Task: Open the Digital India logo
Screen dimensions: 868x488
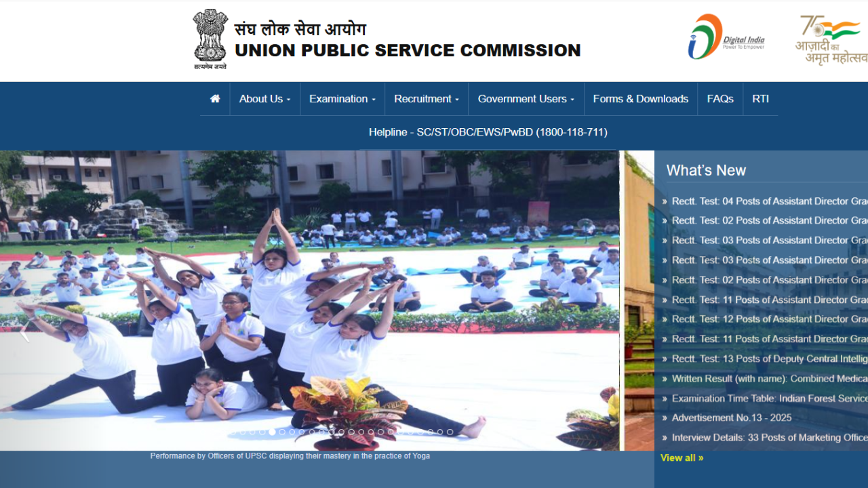Action: [726, 37]
